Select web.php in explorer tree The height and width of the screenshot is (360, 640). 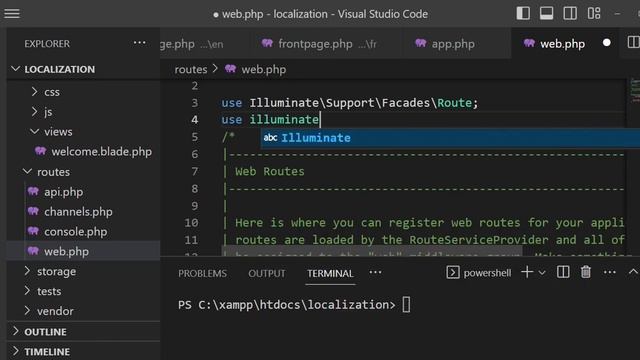coord(83,251)
